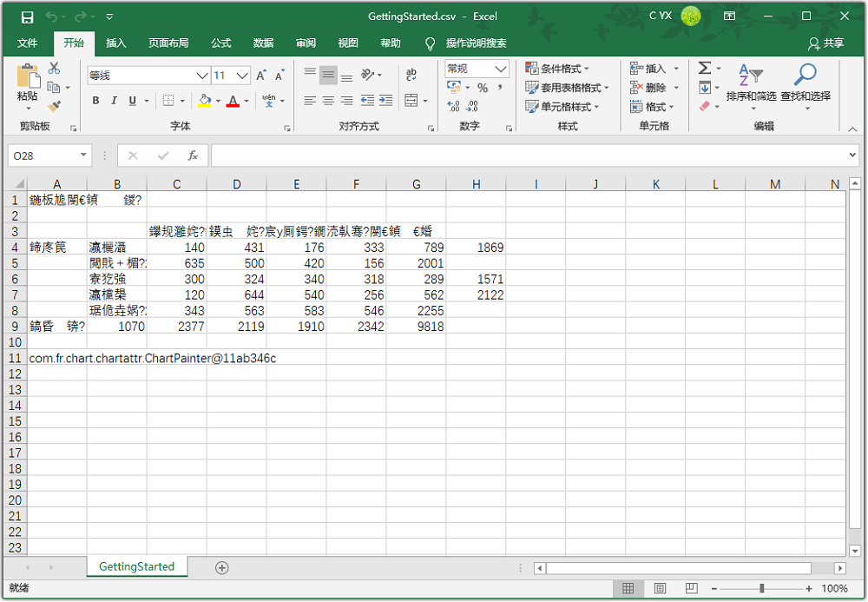Toggle Italic formatting
This screenshot has width=868, height=602.
coord(114,101)
